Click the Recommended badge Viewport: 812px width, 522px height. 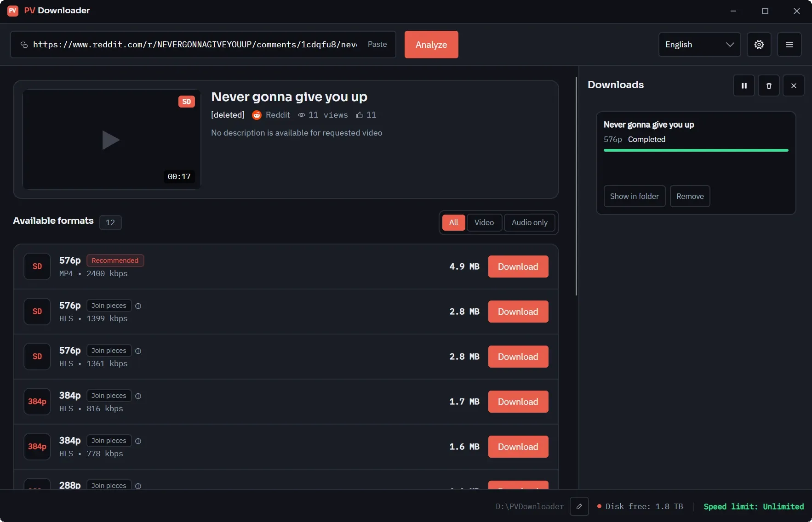point(115,261)
